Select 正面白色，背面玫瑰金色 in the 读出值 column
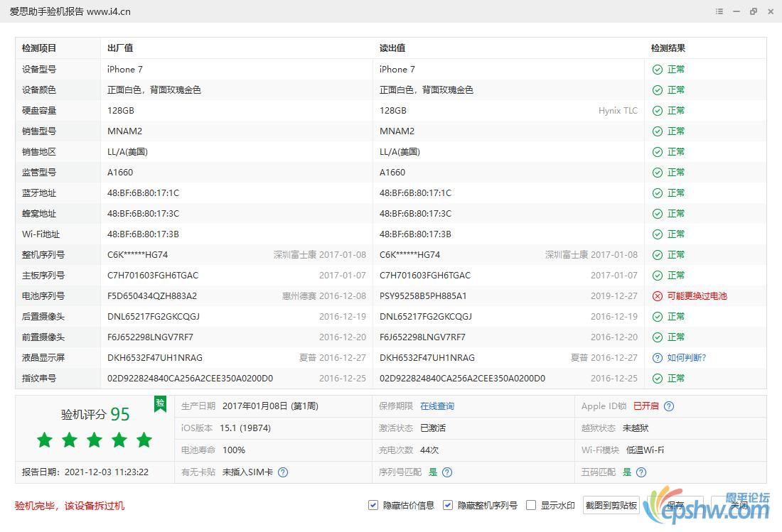The height and width of the screenshot is (532, 782). (x=427, y=90)
